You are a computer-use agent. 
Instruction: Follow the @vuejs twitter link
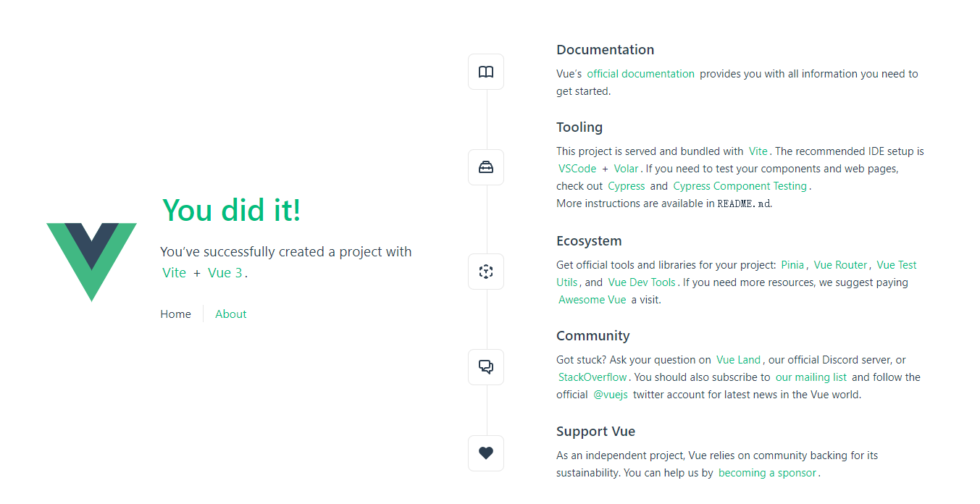pyautogui.click(x=611, y=395)
